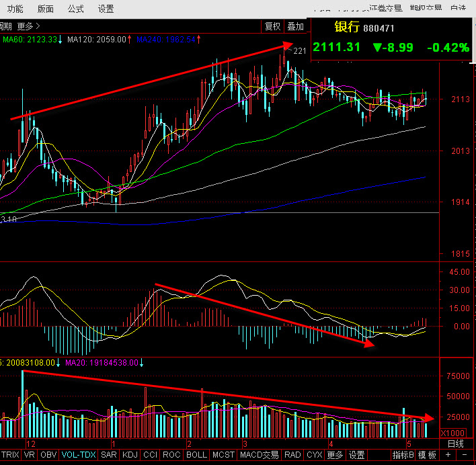
Task: Click the 日线 period label
Action: tap(456, 443)
